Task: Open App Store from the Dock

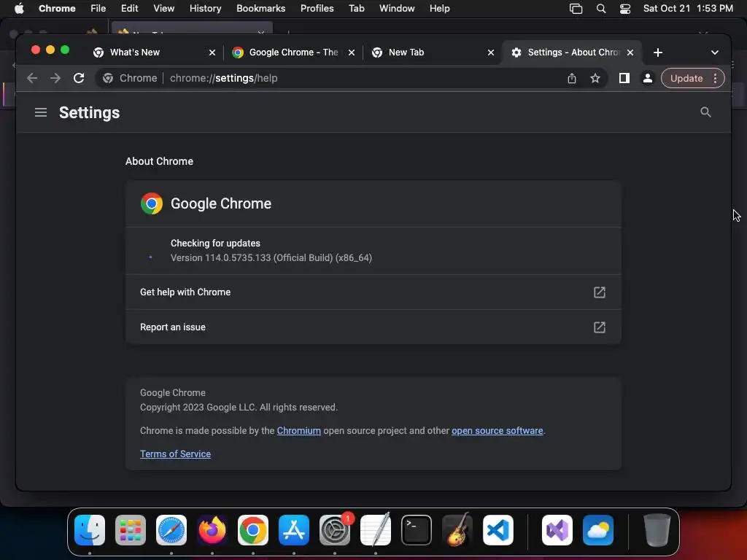Action: tap(294, 530)
